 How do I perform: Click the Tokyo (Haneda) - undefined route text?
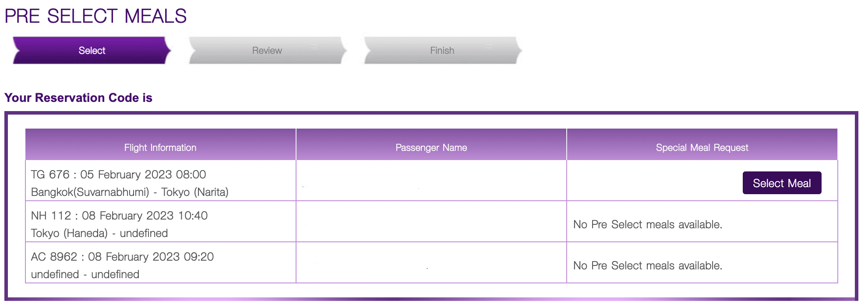(x=99, y=233)
